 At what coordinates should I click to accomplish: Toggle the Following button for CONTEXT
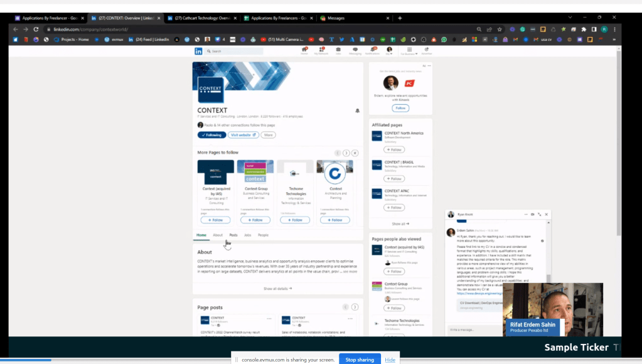click(211, 135)
